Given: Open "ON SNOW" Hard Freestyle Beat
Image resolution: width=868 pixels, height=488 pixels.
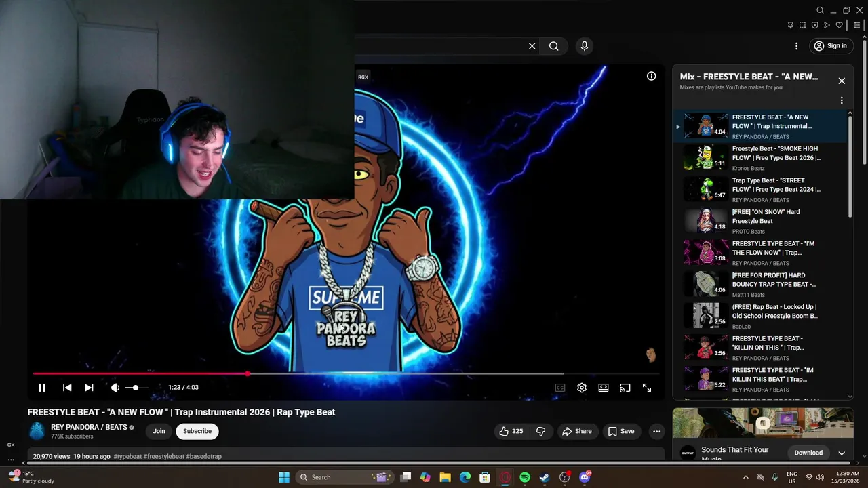Looking at the screenshot, I should click(760, 221).
